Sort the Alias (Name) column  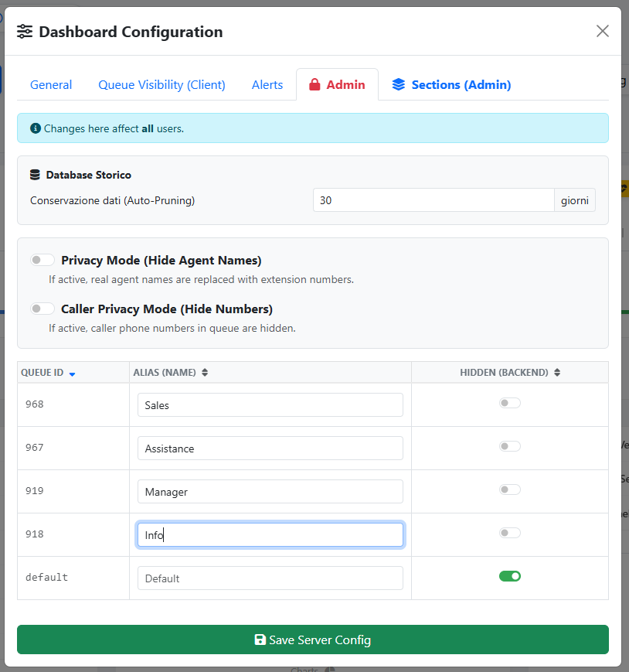pyautogui.click(x=205, y=373)
